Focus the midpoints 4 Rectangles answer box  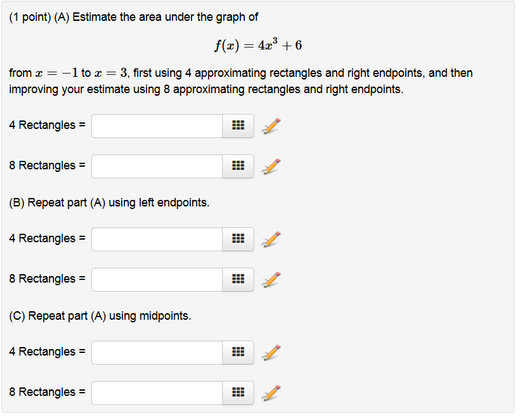click(156, 352)
